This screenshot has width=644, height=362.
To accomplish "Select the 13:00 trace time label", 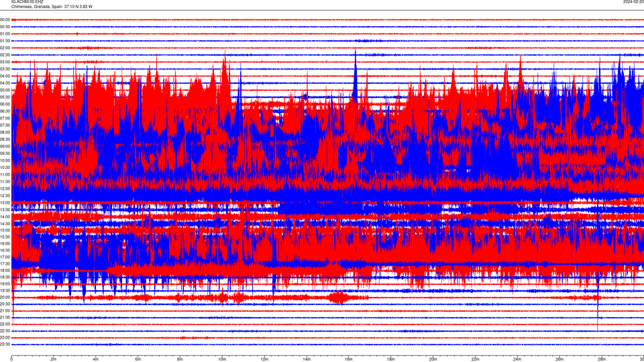I will [5, 202].
